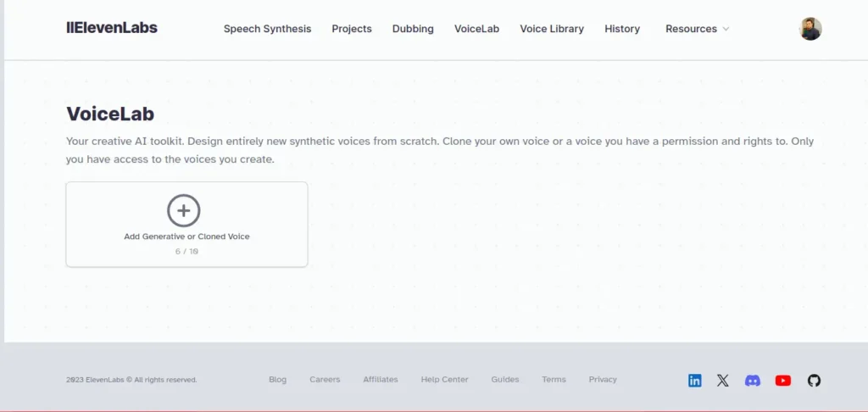This screenshot has height=412, width=868.
Task: Click the ElevenLabs logo
Action: click(112, 28)
